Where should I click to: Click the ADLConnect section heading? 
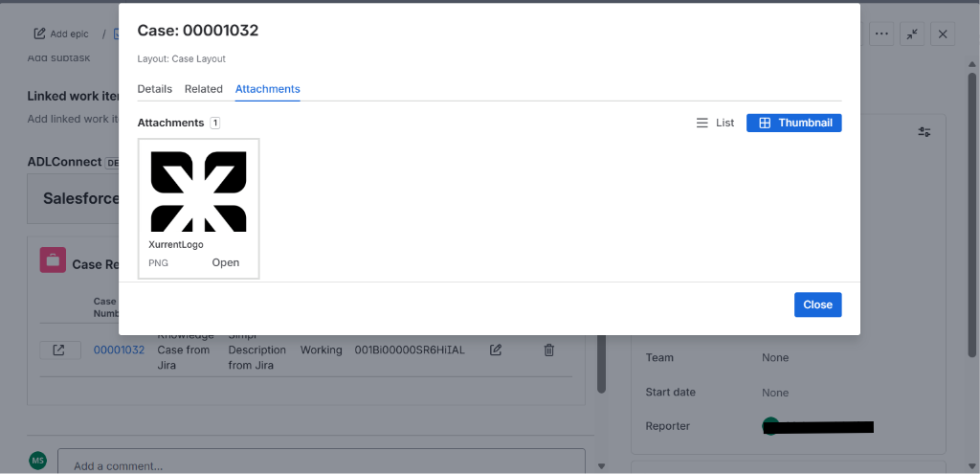[x=64, y=162]
